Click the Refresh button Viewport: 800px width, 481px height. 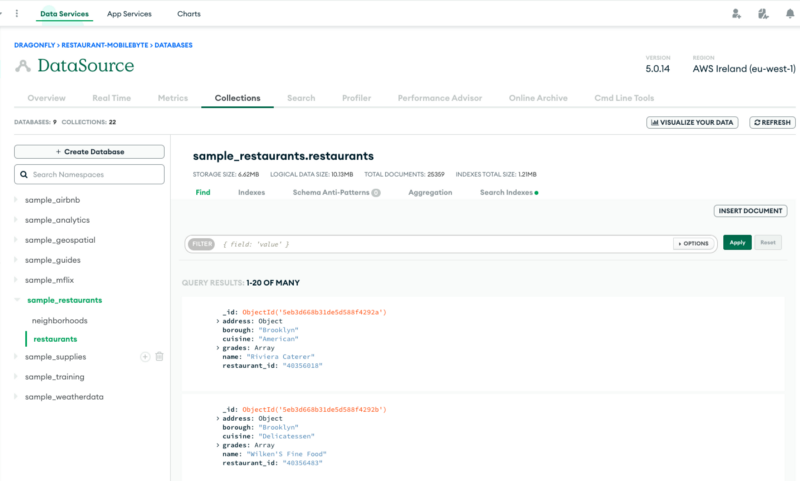point(771,122)
